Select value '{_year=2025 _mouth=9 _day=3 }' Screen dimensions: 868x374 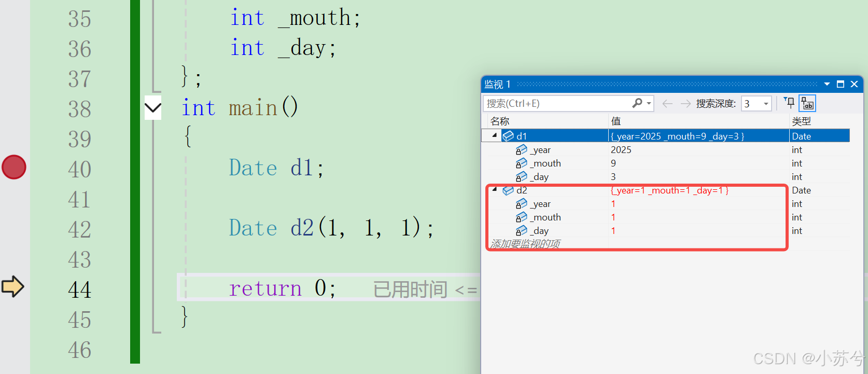[677, 136]
